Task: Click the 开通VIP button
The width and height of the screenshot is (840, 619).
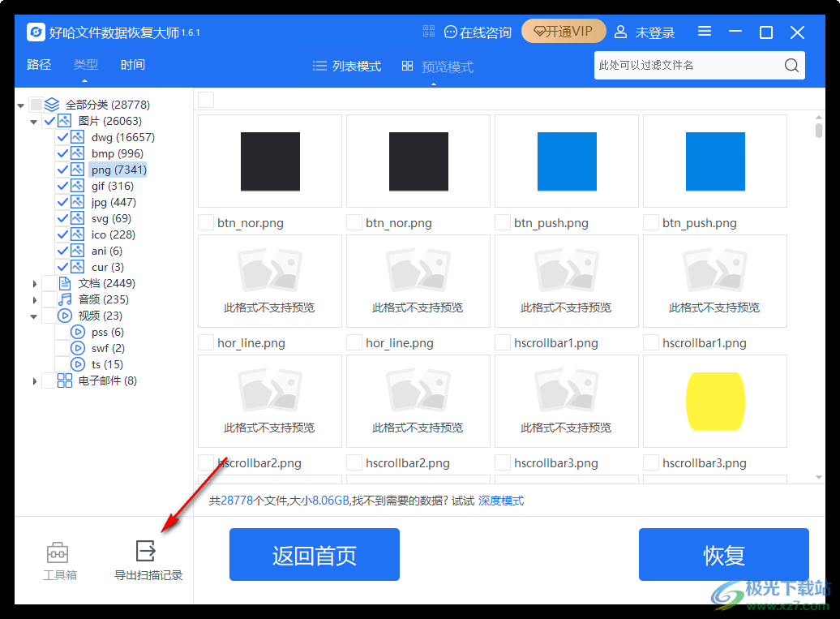Action: 564,31
